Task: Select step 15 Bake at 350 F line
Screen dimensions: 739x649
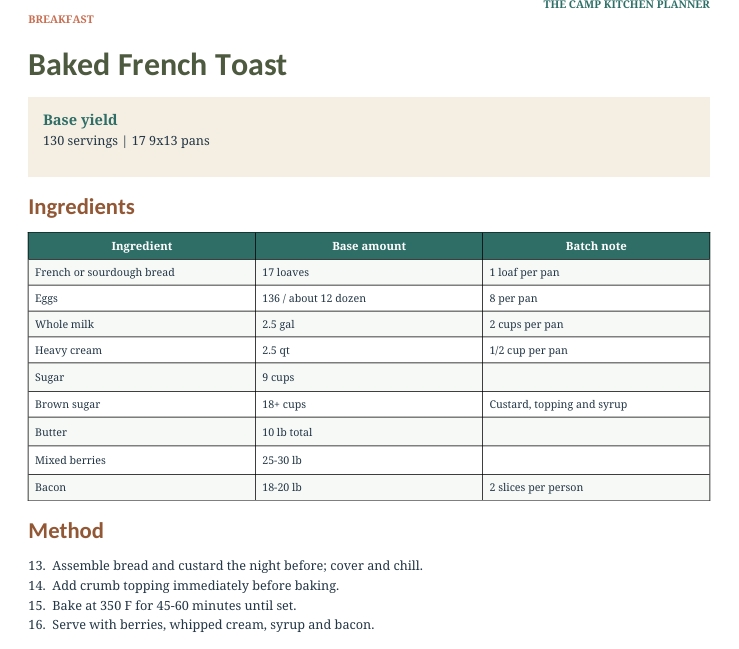Action: point(162,605)
